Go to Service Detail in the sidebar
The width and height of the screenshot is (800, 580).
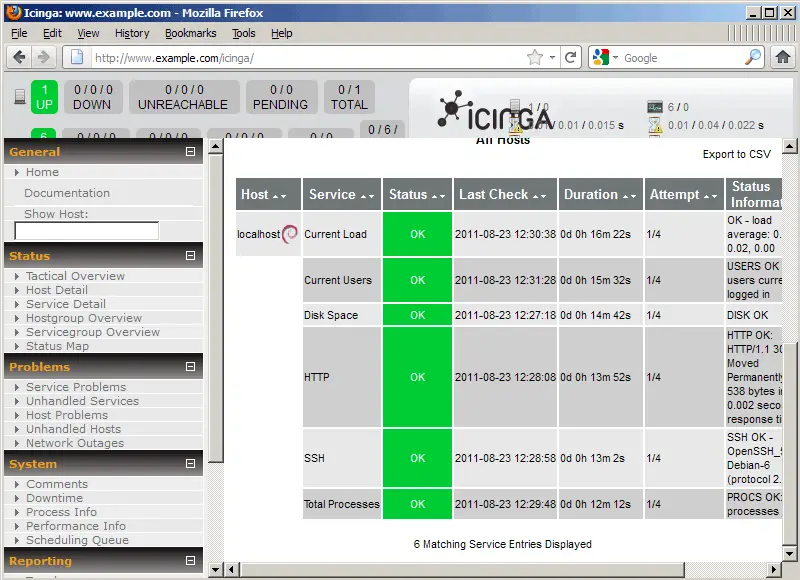click(x=66, y=304)
